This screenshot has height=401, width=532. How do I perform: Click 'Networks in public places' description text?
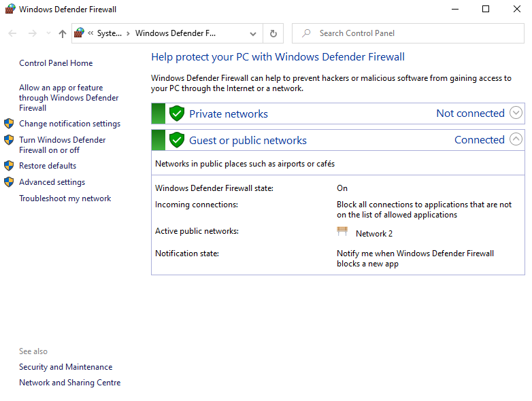pyautogui.click(x=245, y=164)
